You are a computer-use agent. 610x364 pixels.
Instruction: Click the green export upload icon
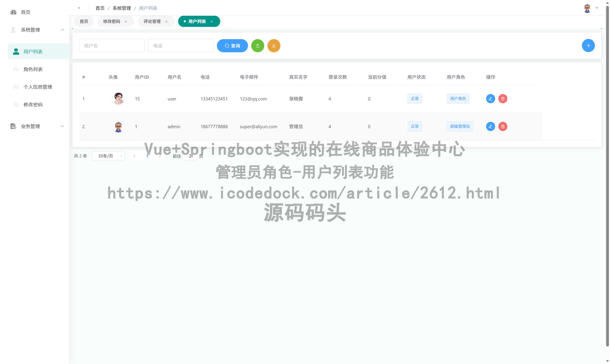[258, 46]
